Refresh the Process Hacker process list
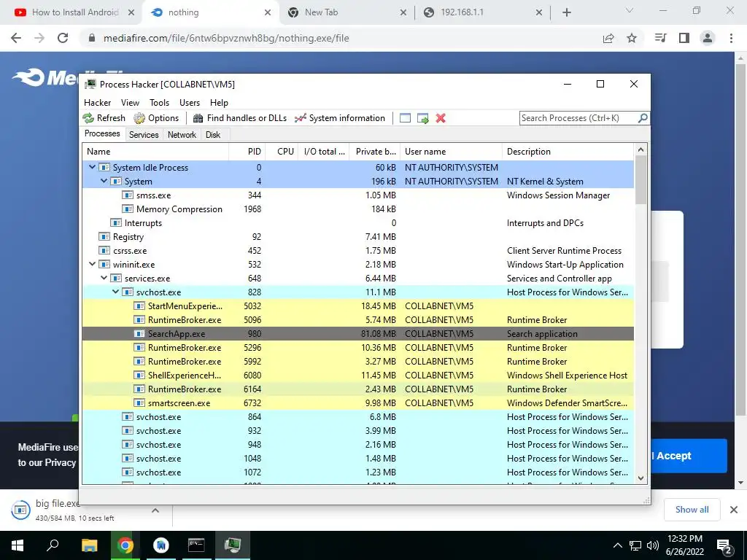 (104, 118)
